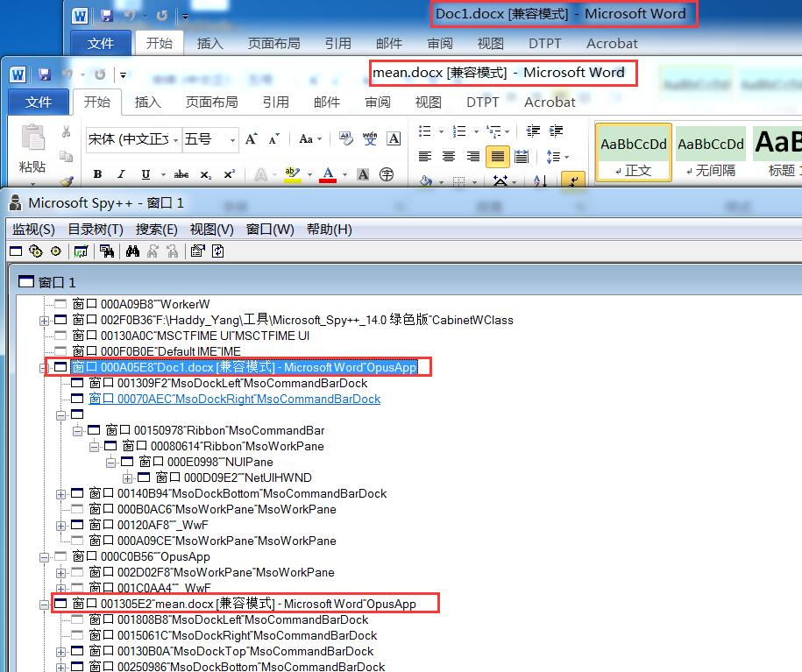
Task: Open the font name dropdown arrow
Action: (x=175, y=139)
